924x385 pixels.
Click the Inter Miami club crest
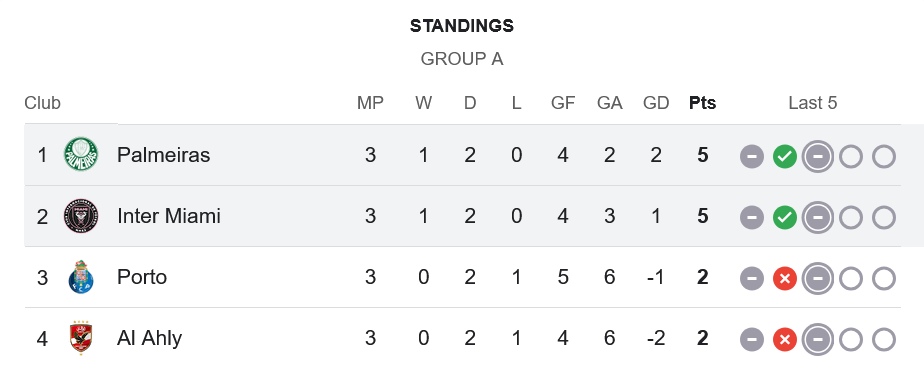[81, 216]
